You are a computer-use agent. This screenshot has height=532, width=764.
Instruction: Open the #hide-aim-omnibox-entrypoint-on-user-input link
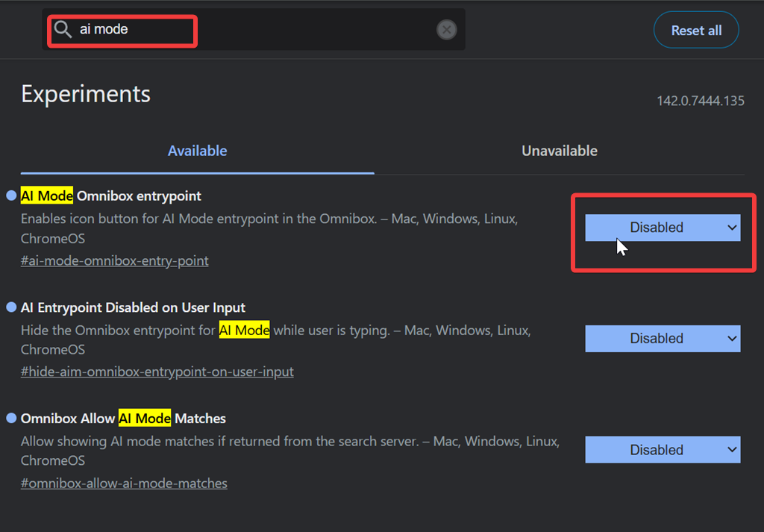tap(157, 372)
